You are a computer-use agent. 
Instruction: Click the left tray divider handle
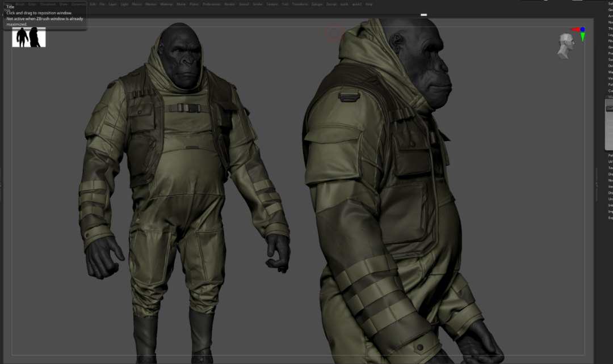1,184
